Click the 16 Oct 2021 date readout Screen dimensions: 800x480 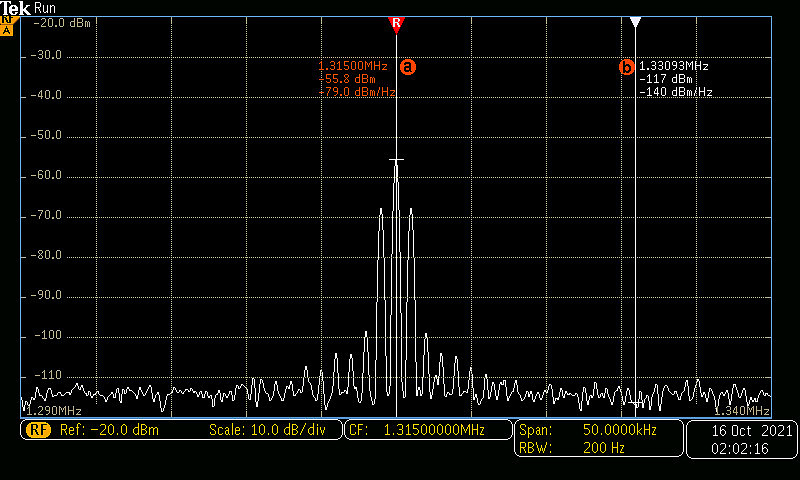pyautogui.click(x=752, y=431)
